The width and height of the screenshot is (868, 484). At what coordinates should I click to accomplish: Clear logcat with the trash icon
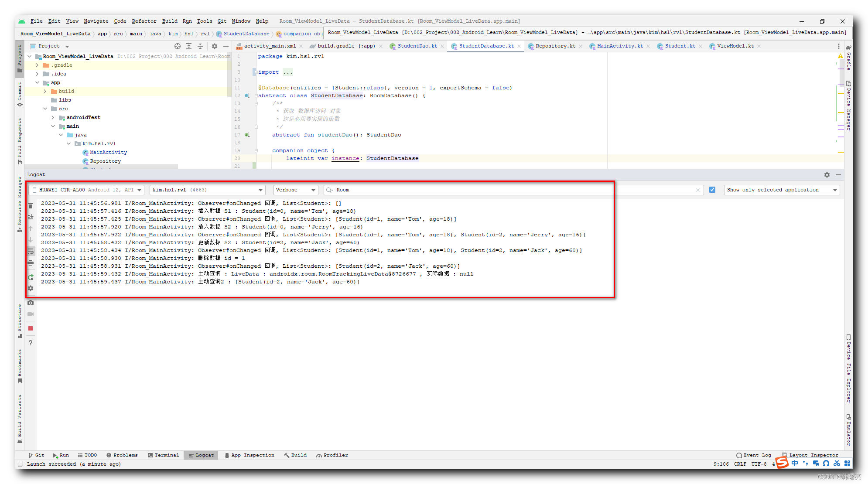tap(31, 206)
